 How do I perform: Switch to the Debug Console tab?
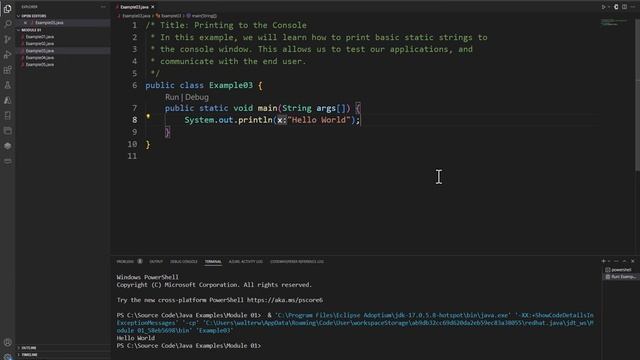184,262
